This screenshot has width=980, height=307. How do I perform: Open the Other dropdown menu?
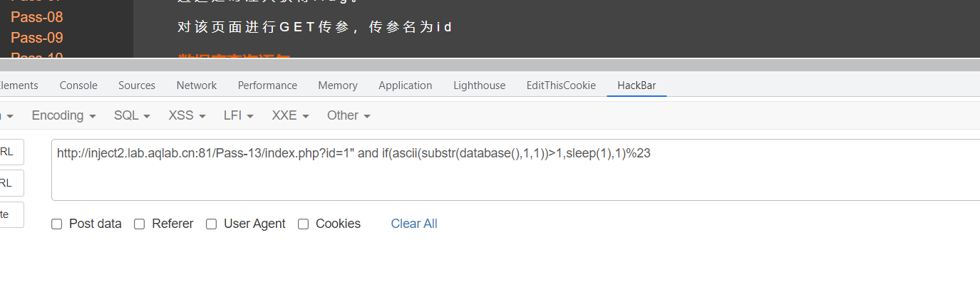349,115
